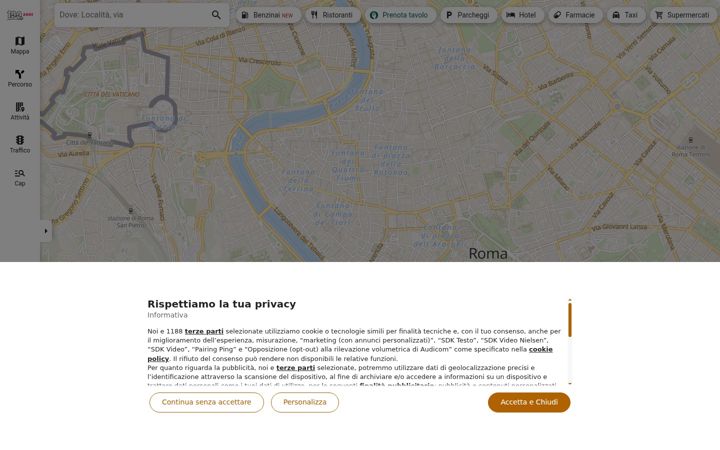Click the site logo in the corner
Viewport: 720px width, 450px height.
(20, 15)
